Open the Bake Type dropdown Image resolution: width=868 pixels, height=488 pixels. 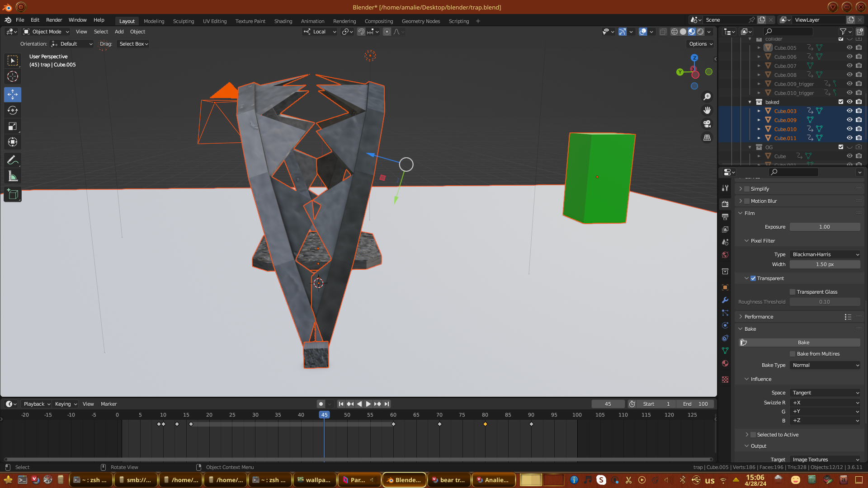click(x=825, y=365)
